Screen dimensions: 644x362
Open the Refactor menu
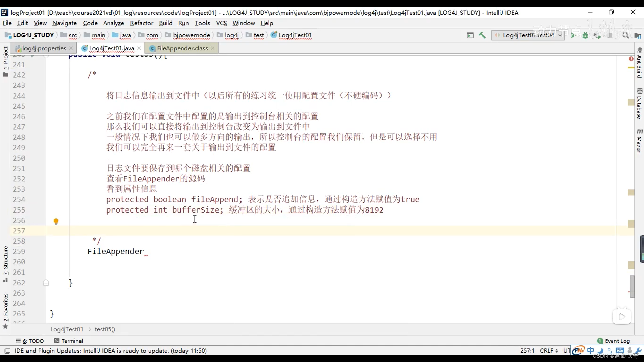pyautogui.click(x=142, y=23)
